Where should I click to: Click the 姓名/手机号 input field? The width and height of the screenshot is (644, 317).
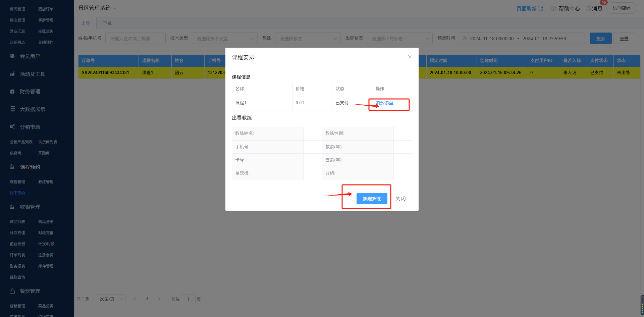135,39
